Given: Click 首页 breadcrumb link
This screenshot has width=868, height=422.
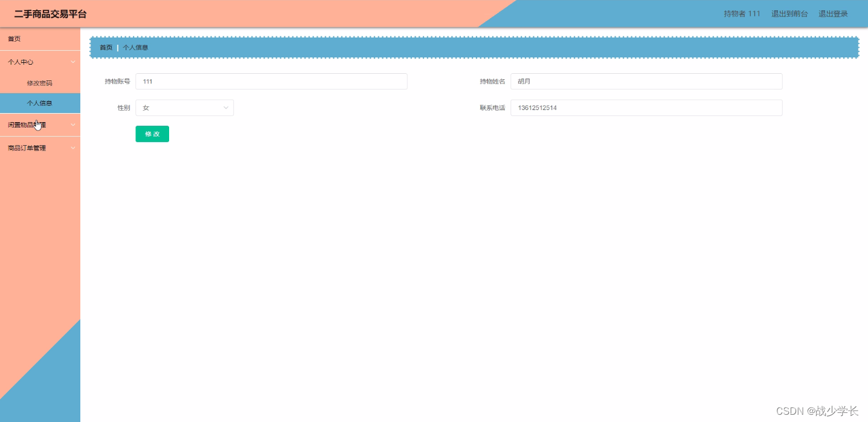Looking at the screenshot, I should coord(106,47).
